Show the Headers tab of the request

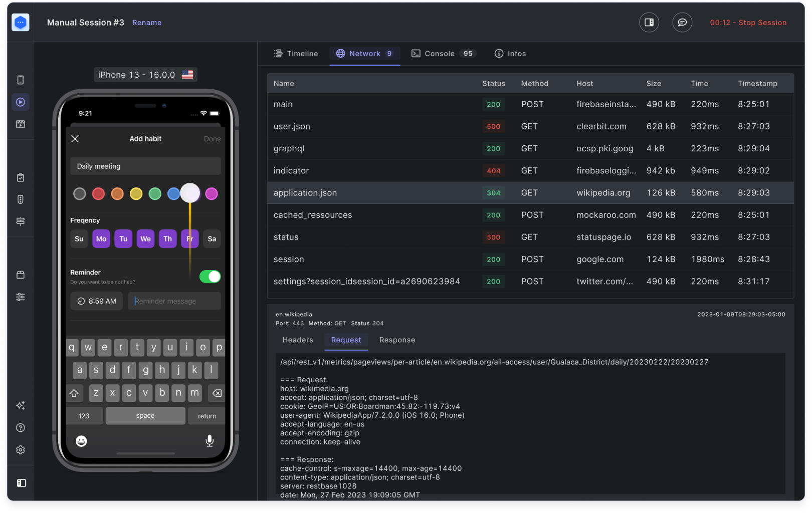(x=298, y=340)
